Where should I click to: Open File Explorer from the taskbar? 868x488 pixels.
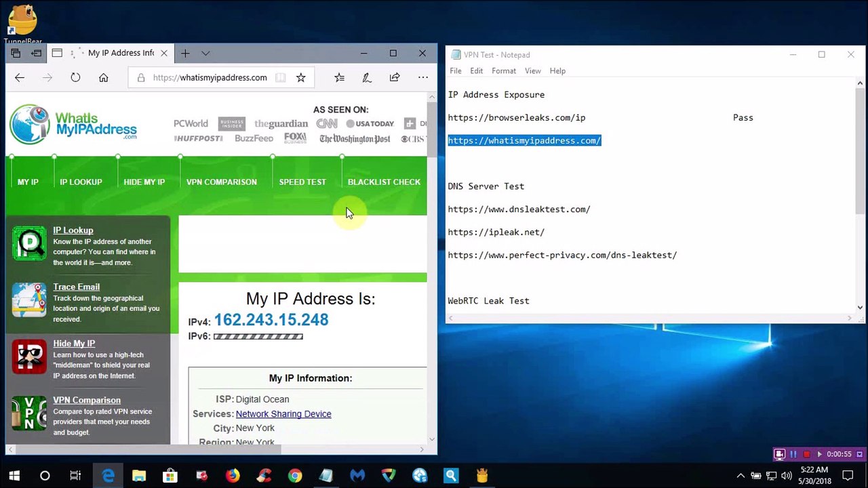pos(139,476)
